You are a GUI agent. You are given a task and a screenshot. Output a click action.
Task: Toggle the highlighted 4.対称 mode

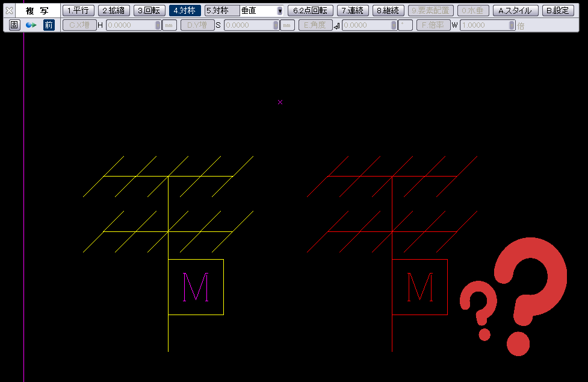[x=185, y=10]
